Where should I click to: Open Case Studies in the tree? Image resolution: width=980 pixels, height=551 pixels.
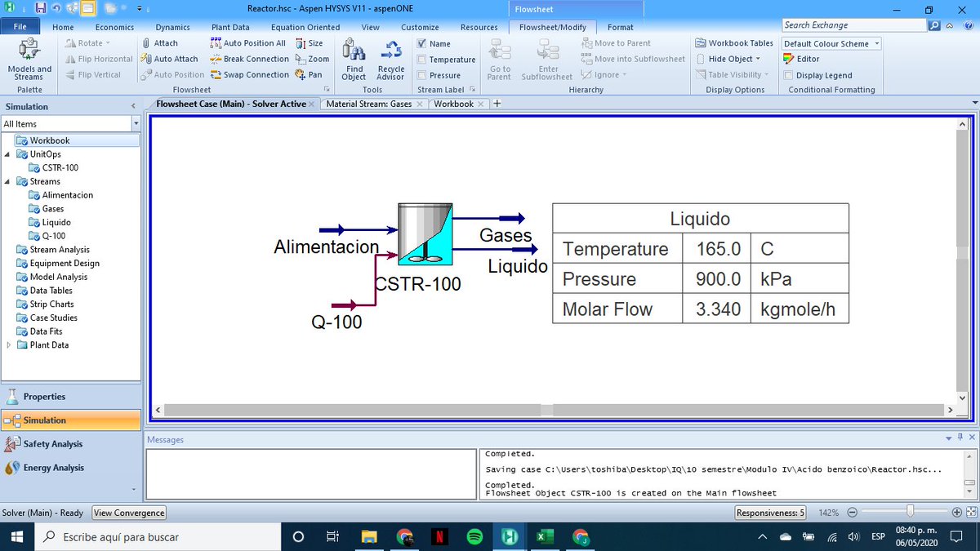point(53,318)
